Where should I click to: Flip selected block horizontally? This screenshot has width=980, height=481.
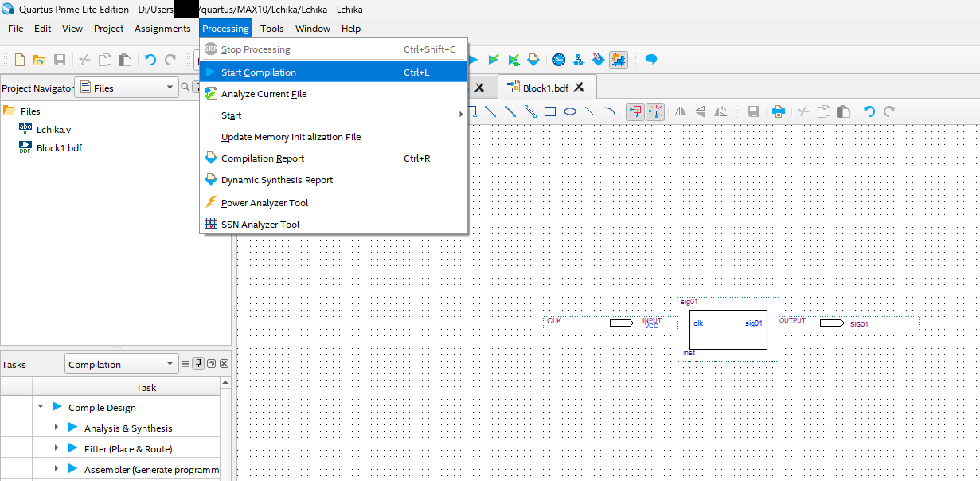click(x=681, y=111)
